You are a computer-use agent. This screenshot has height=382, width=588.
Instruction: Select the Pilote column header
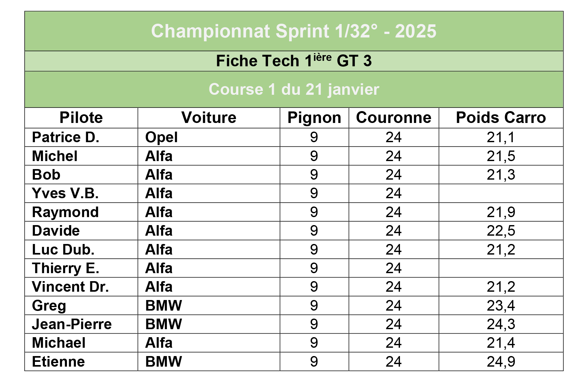[x=81, y=118]
